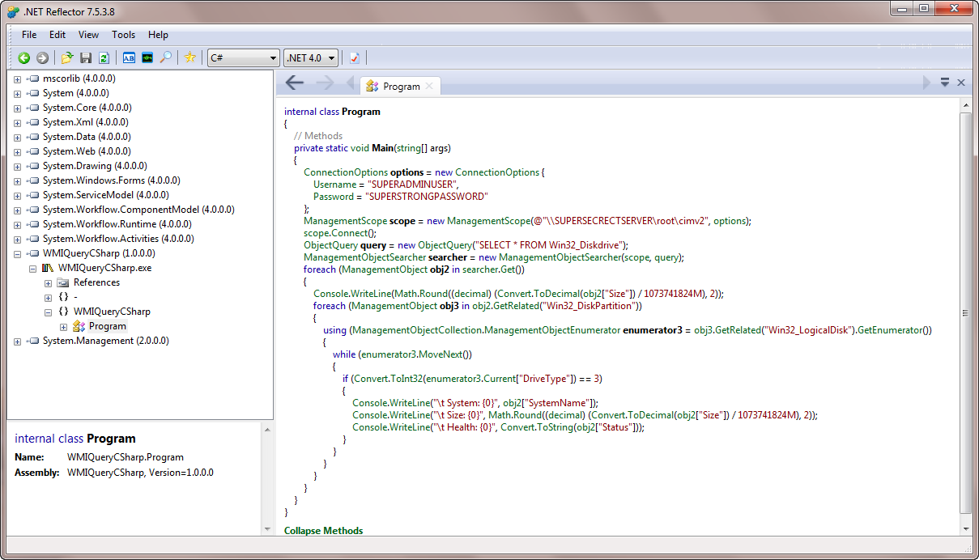Click the blue AB toolbar icon
Image resolution: width=979 pixels, height=560 pixels.
(x=129, y=57)
